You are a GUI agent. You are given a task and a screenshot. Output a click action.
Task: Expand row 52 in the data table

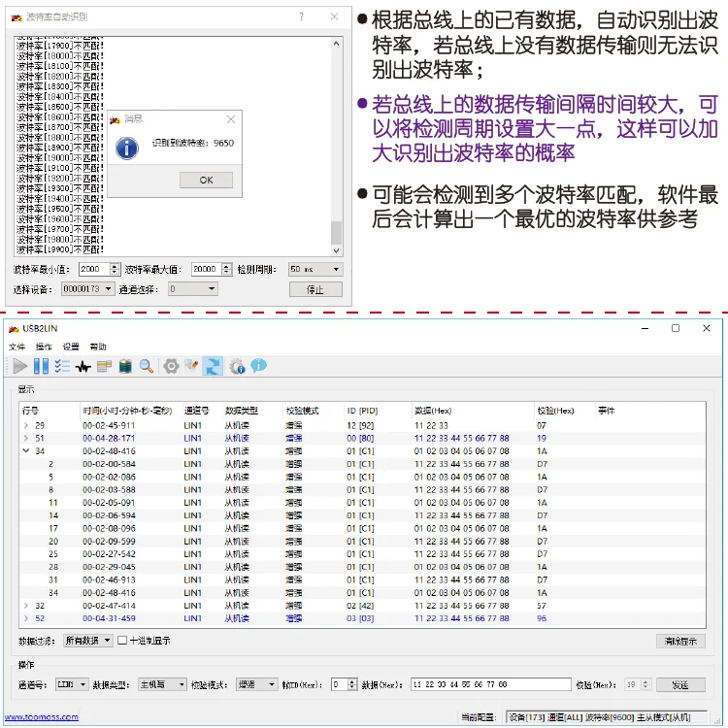tap(26, 618)
